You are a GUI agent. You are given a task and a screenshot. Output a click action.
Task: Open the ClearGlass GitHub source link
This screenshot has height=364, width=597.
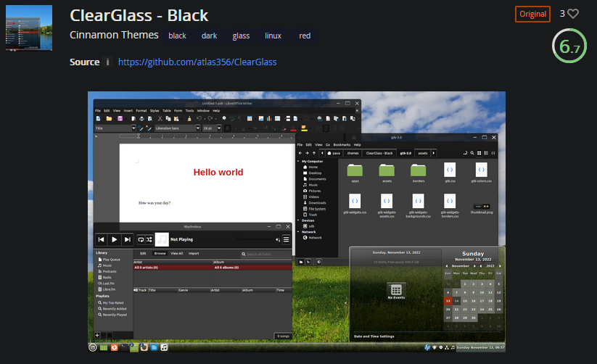197,62
